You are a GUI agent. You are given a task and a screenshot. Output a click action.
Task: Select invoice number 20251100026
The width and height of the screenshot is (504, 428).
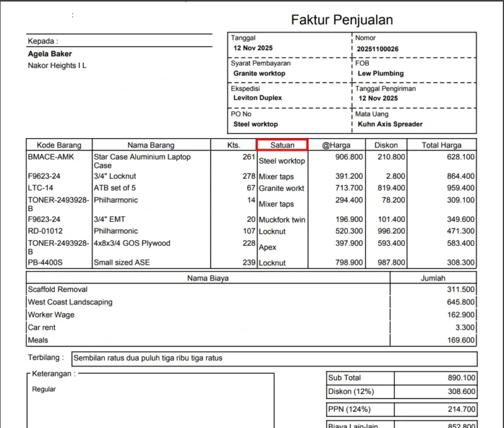tap(377, 49)
